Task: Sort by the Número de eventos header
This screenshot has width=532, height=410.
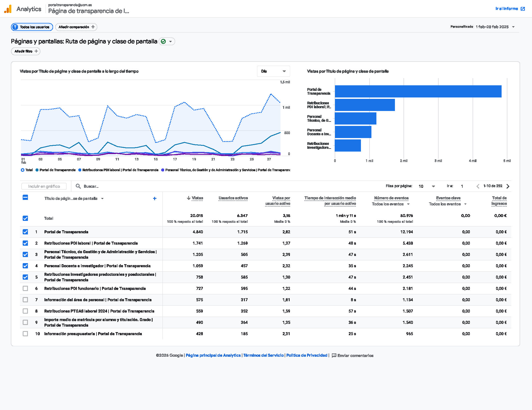Action: [x=391, y=198]
